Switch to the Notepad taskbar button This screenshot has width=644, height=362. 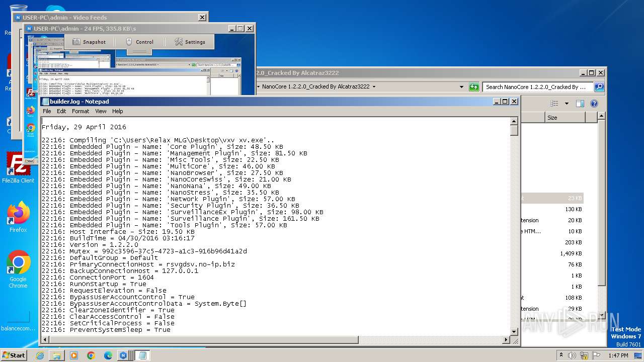point(142,355)
